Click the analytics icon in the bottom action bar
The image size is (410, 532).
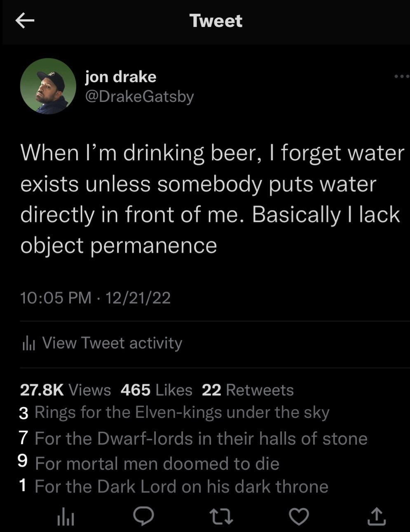tap(65, 517)
